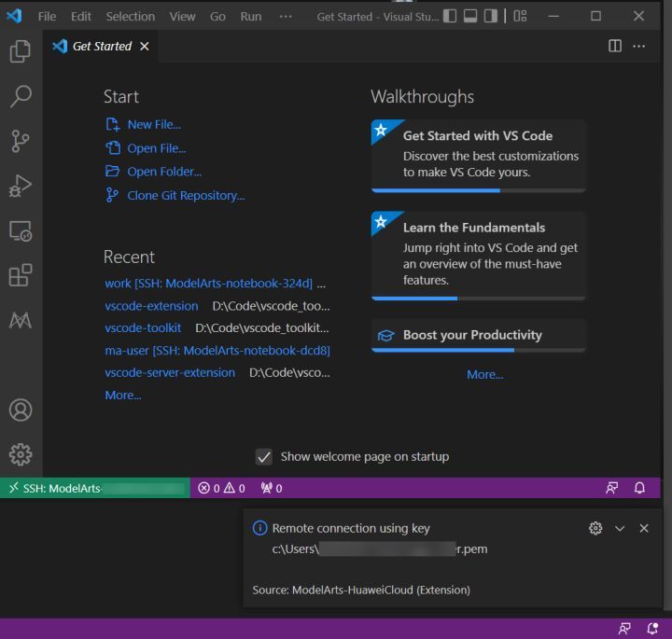Screen dimensions: 672x639
Task: Open the Remote Explorer view
Action: pyautogui.click(x=21, y=230)
